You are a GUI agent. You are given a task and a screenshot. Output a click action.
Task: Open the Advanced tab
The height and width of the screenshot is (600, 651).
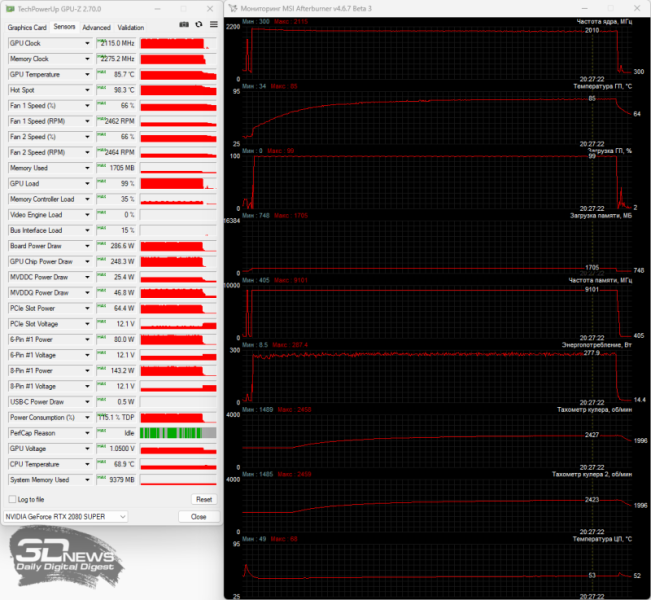tap(96, 27)
